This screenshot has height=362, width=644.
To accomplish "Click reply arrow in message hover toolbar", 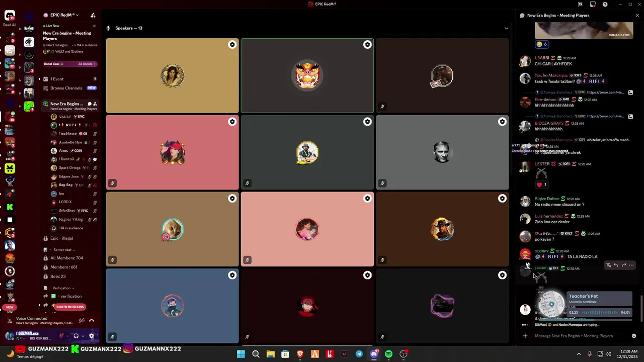I will click(616, 265).
